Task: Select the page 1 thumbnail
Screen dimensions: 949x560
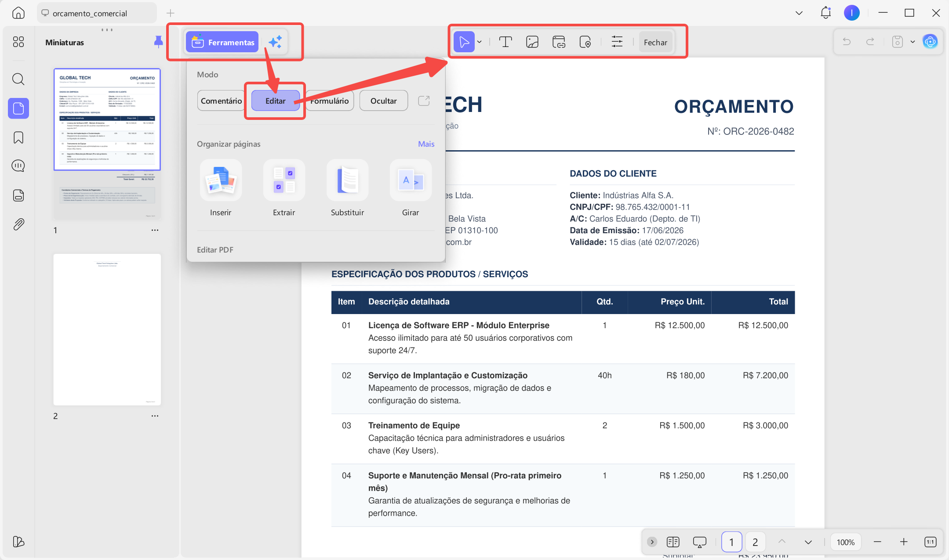Action: tap(107, 144)
